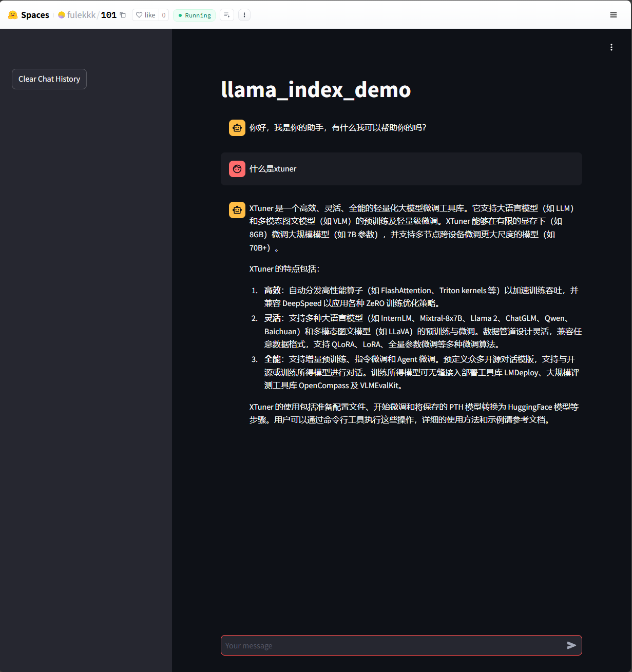632x672 pixels.
Task: Open the Spaces menu item
Action: [x=35, y=15]
